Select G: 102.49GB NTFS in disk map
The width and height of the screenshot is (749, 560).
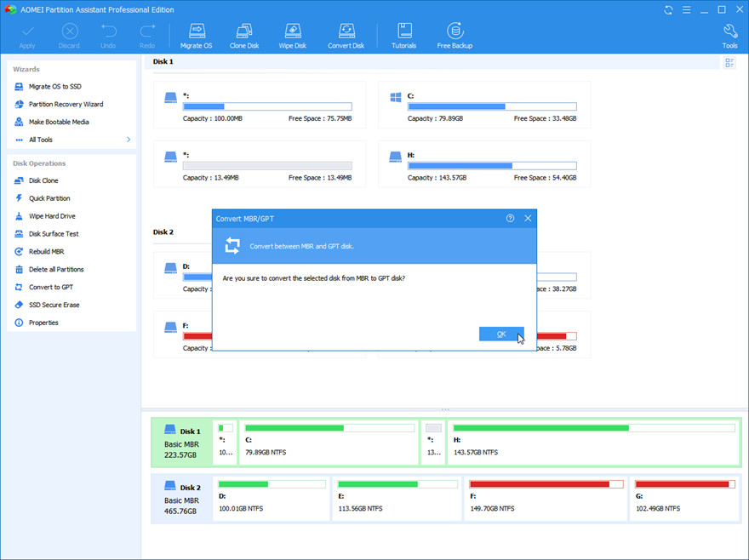(x=684, y=499)
